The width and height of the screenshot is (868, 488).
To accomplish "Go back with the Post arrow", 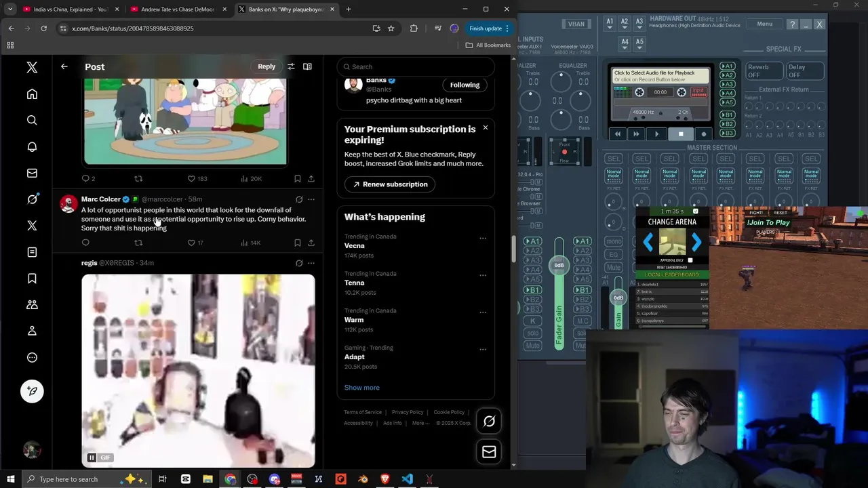I will (64, 66).
